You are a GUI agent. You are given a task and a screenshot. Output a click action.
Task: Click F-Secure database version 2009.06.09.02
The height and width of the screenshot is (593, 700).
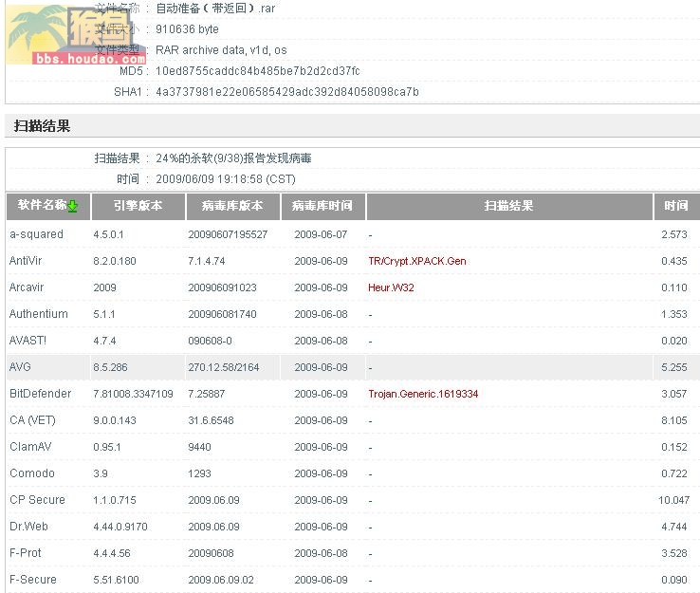[221, 580]
